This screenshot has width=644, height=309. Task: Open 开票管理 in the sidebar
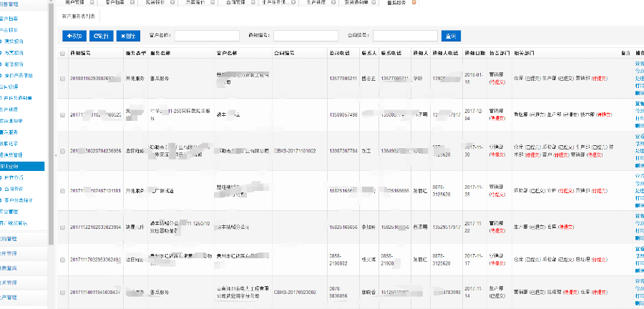pyautogui.click(x=9, y=212)
